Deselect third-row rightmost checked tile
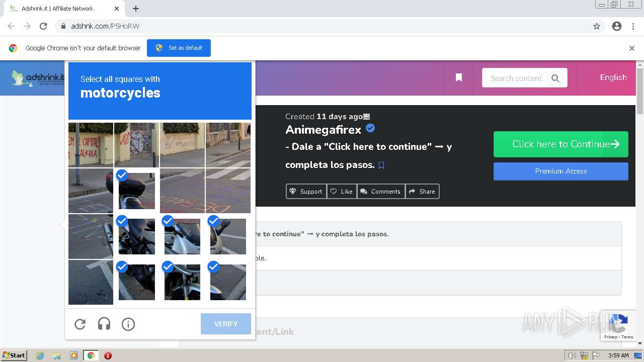This screenshot has height=362, width=644. coord(228,236)
